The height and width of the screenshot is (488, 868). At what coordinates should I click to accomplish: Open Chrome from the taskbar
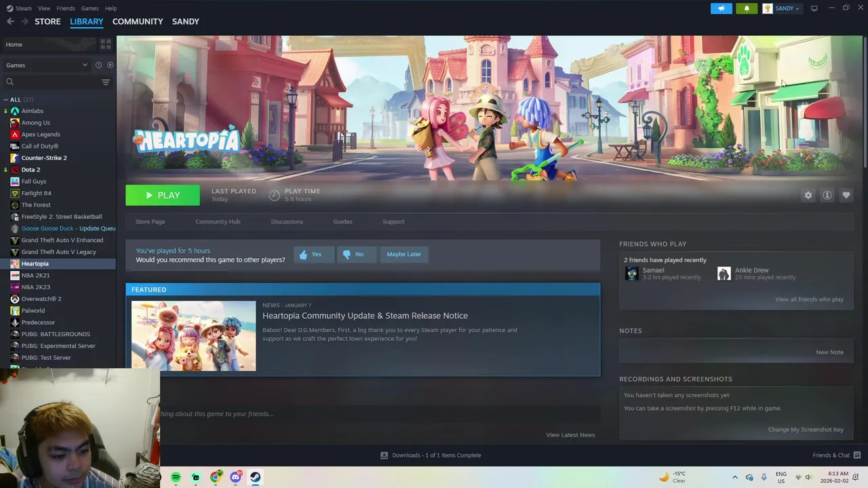216,477
